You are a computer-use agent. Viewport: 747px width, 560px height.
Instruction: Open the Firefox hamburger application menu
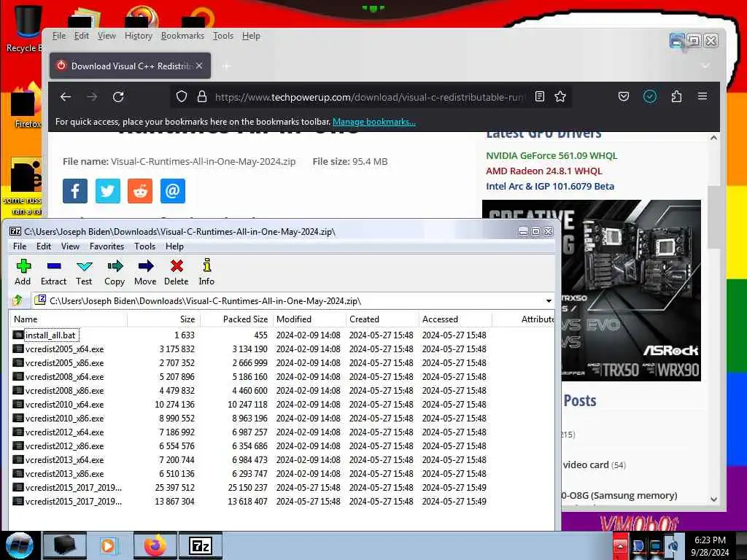point(703,96)
